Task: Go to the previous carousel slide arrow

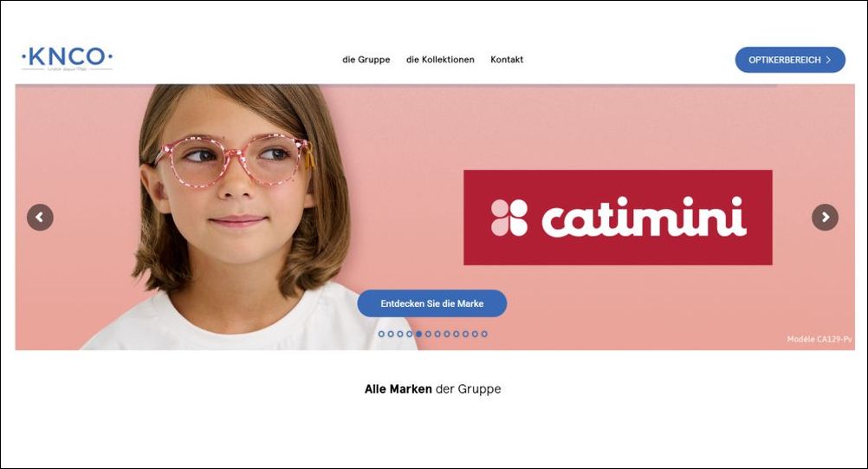Action: pos(40,217)
